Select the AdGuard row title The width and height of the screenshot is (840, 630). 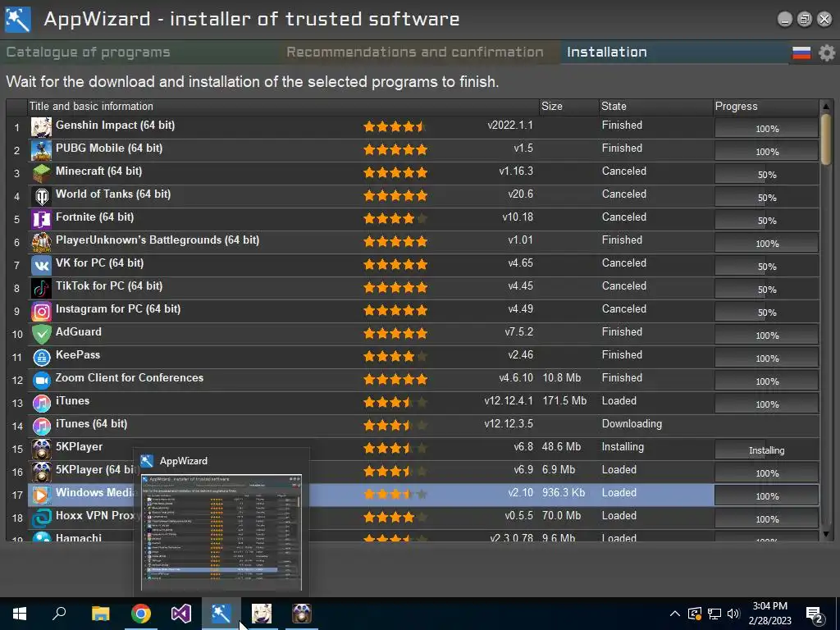[x=79, y=331]
